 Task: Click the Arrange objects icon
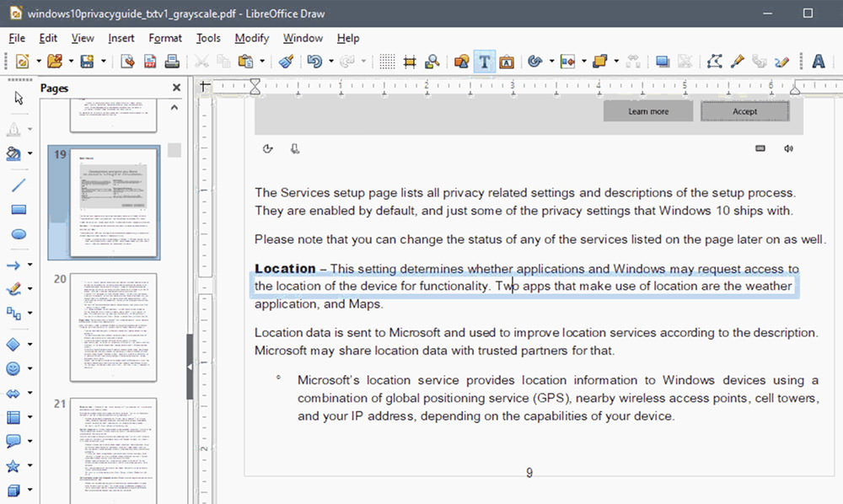click(600, 62)
